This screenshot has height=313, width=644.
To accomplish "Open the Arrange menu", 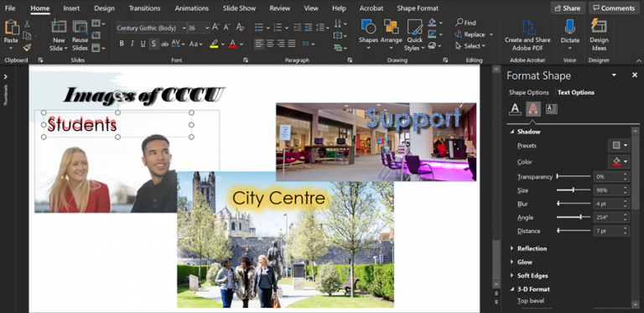I will coord(391,34).
